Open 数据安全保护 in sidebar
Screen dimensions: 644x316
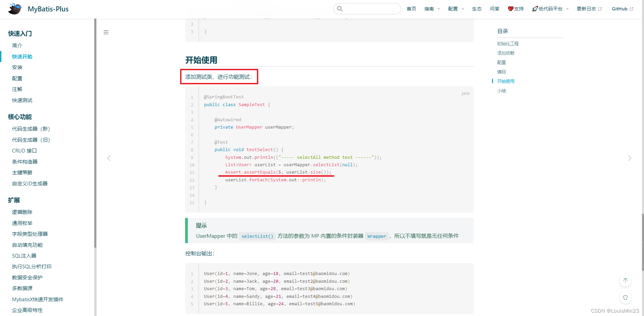27,277
